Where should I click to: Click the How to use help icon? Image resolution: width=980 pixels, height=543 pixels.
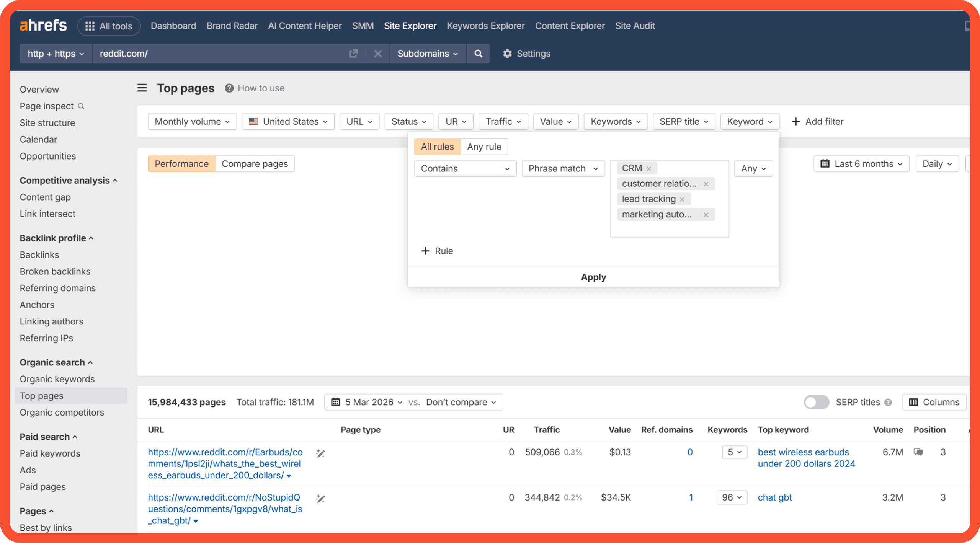229,88
